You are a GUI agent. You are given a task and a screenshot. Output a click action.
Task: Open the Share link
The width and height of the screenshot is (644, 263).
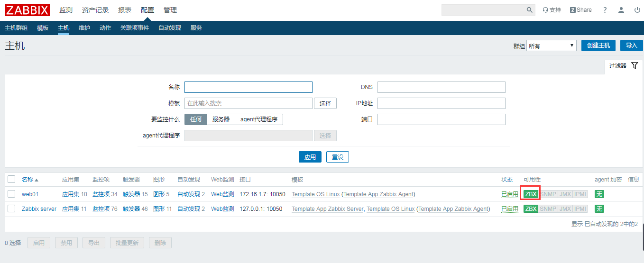click(x=581, y=10)
